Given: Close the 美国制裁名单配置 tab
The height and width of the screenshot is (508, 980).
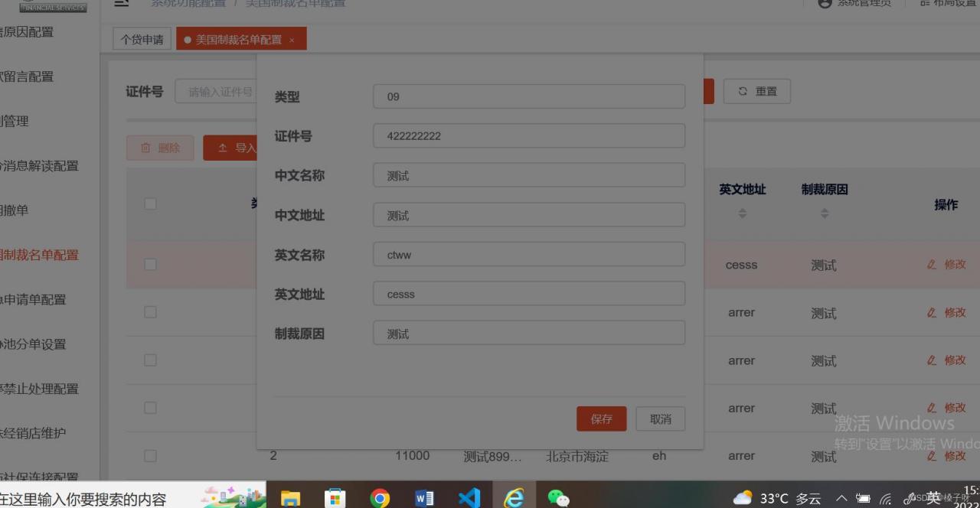Looking at the screenshot, I should coord(292,40).
